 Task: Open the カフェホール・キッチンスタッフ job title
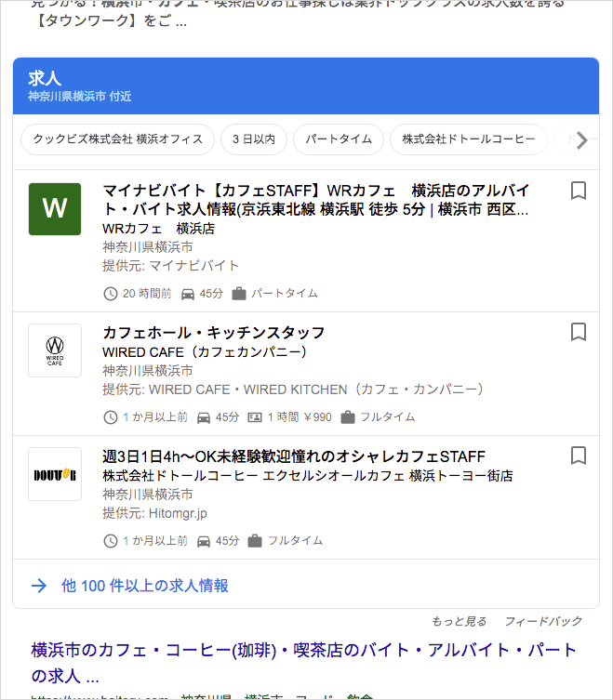(214, 333)
